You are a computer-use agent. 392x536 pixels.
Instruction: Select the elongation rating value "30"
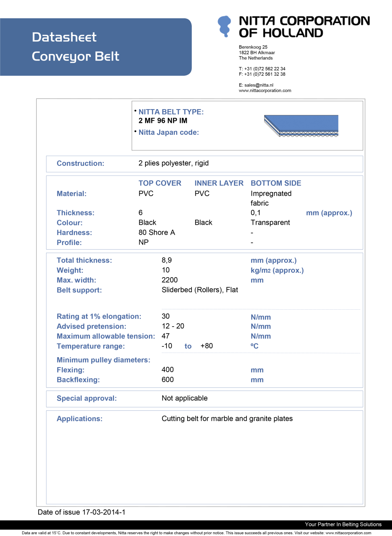coord(166,316)
